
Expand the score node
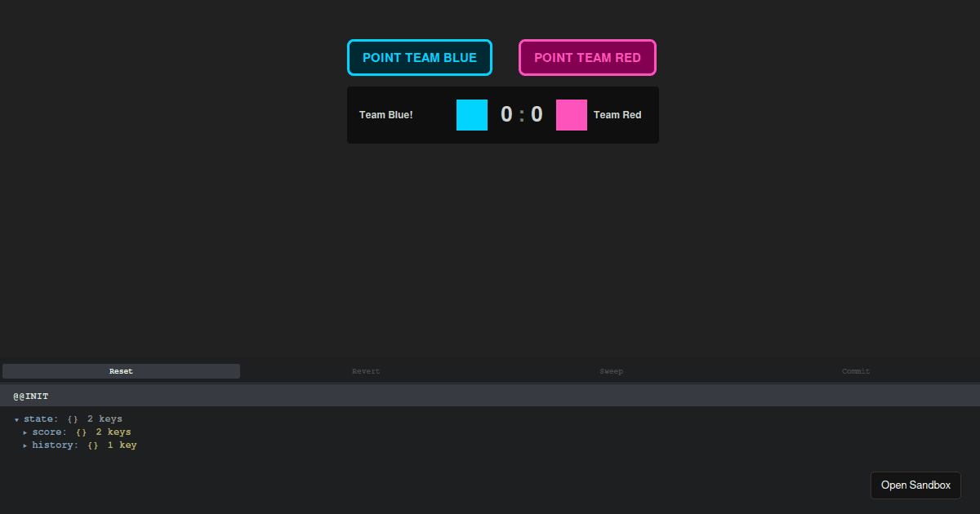[24, 432]
